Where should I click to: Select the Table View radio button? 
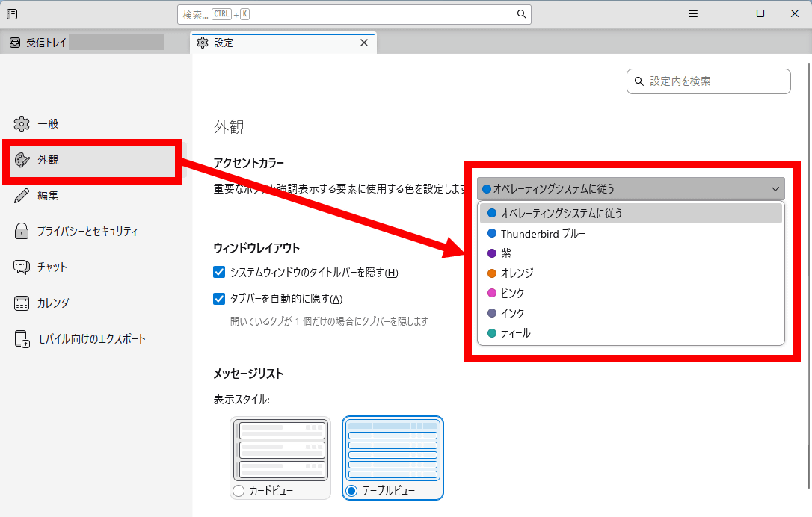click(351, 491)
